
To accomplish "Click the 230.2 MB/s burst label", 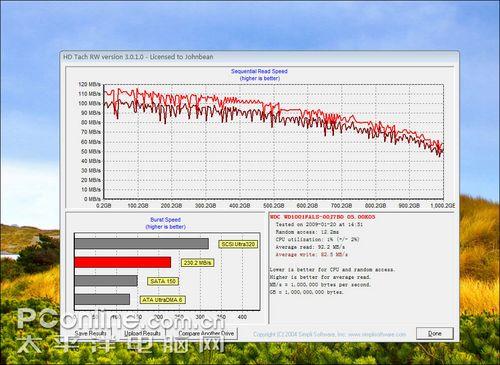I will click(x=198, y=263).
